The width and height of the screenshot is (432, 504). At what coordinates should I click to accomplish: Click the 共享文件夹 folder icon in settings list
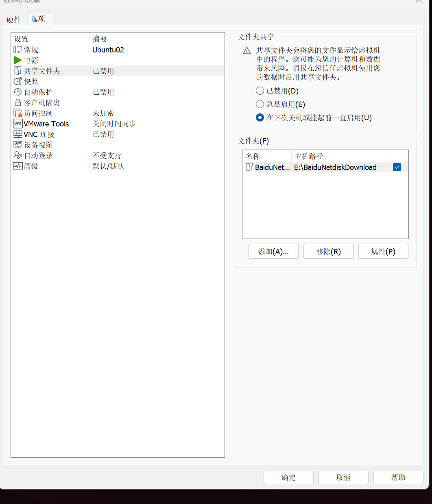tap(17, 71)
